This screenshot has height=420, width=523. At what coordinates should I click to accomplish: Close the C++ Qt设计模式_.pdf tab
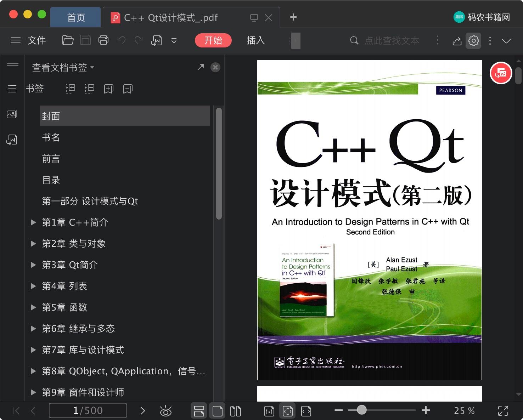[x=269, y=18]
